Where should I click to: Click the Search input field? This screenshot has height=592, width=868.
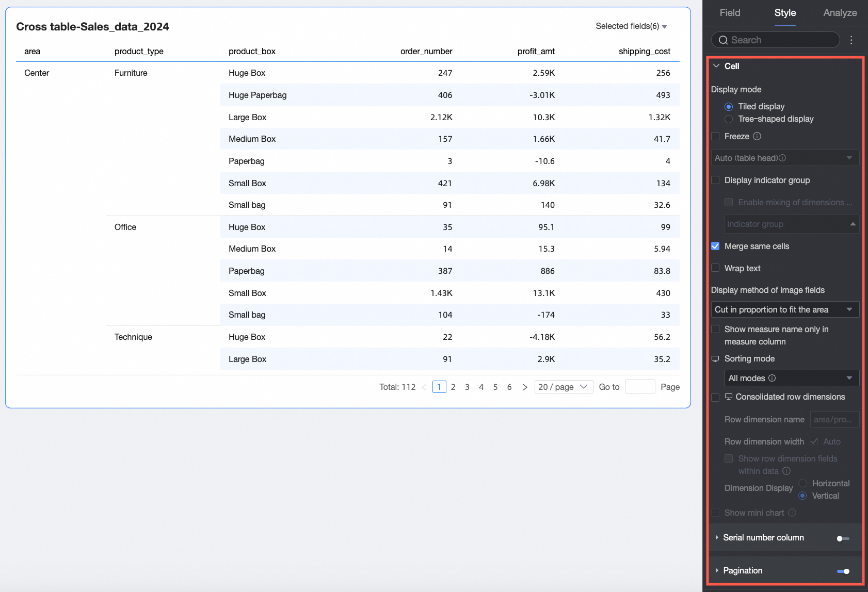pos(775,40)
